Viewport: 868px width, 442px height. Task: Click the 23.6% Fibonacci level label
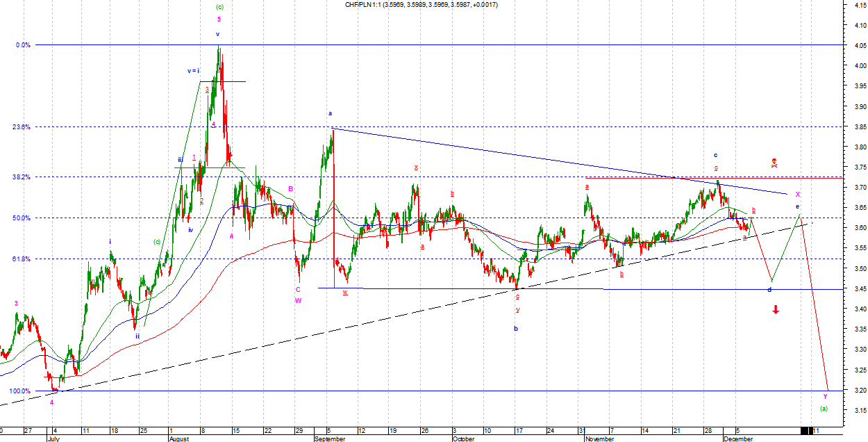coord(22,127)
